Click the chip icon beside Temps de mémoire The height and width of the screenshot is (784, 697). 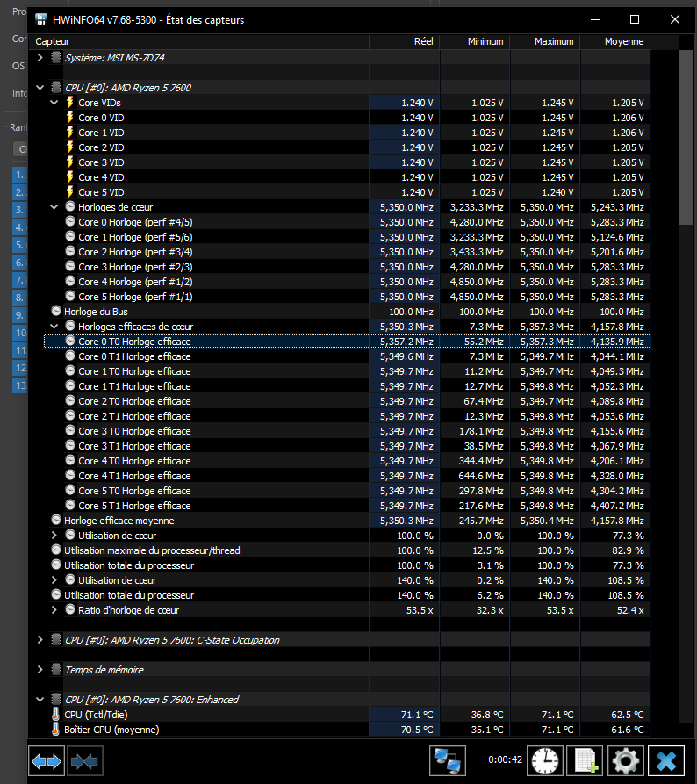[56, 670]
